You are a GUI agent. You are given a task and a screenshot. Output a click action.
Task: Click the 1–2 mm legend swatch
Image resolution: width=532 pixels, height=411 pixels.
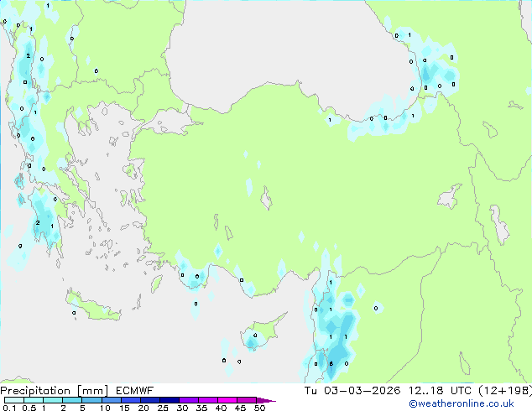pyautogui.click(x=53, y=400)
